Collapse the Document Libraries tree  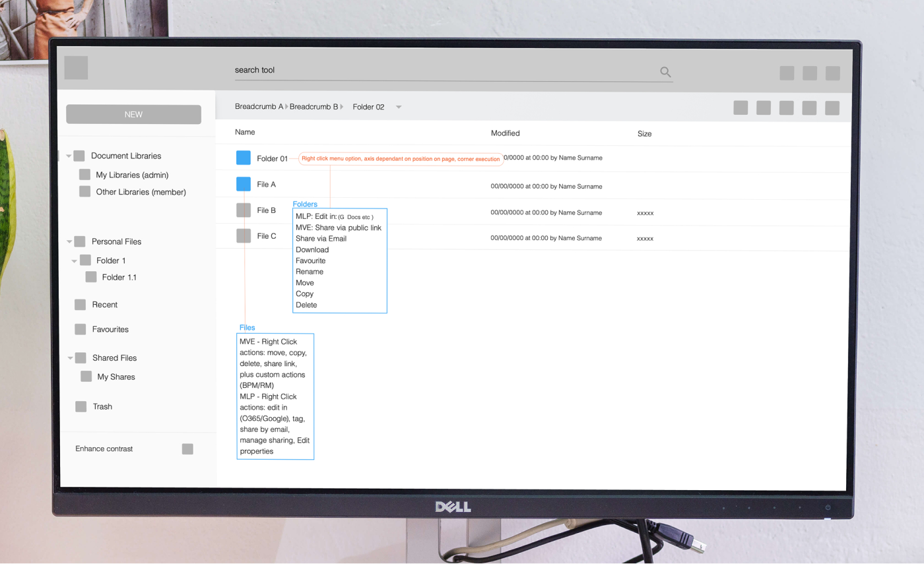coord(69,156)
